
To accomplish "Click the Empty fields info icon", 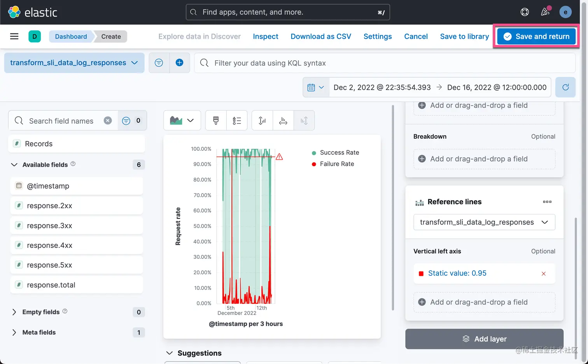I will coord(65,311).
